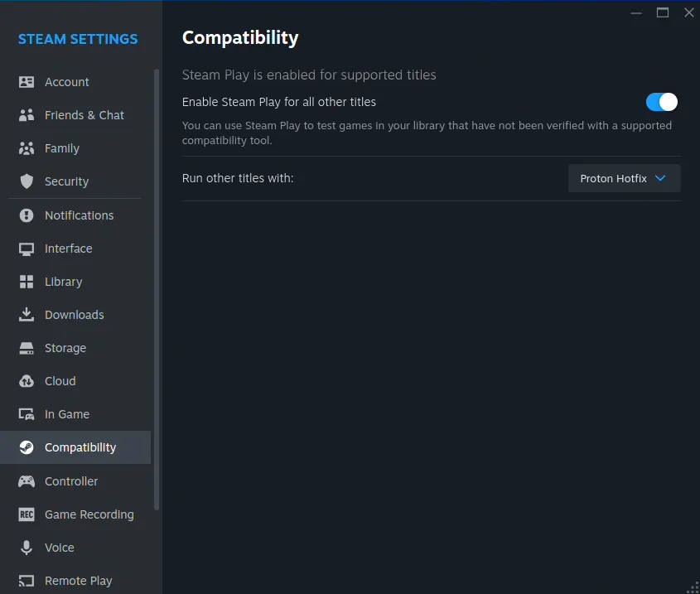700x594 pixels.
Task: Switch to Security settings
Action: tap(75, 181)
